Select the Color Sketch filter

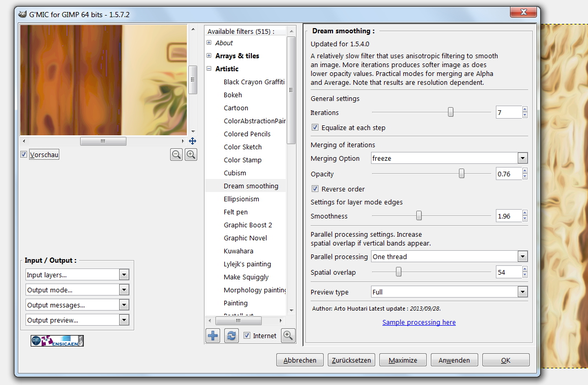click(x=242, y=147)
